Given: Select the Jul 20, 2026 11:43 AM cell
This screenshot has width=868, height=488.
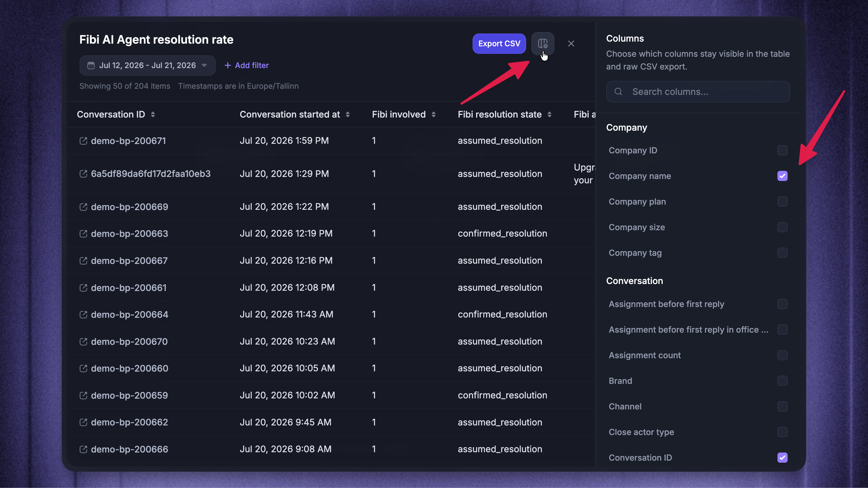Looking at the screenshot, I should 287,315.
